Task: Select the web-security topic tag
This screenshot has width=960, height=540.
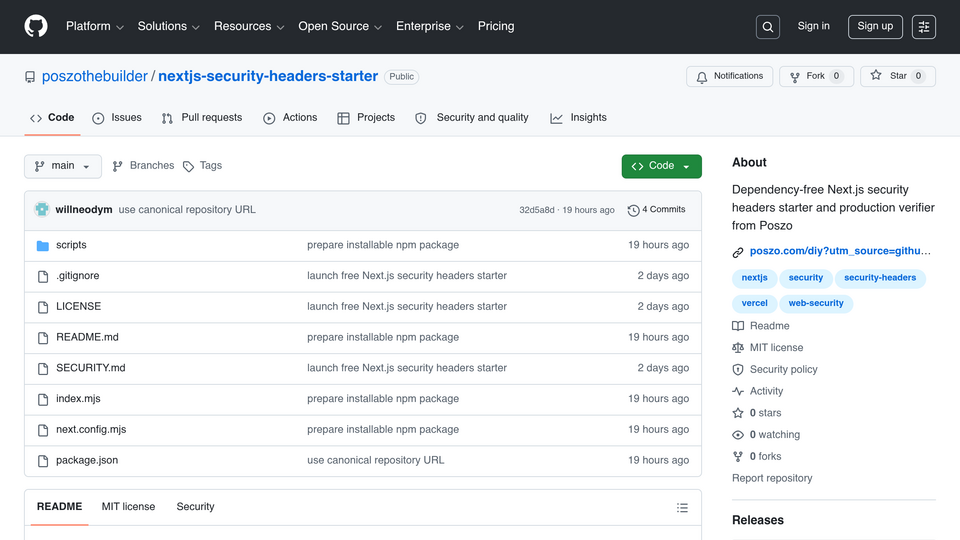Action: 816,304
